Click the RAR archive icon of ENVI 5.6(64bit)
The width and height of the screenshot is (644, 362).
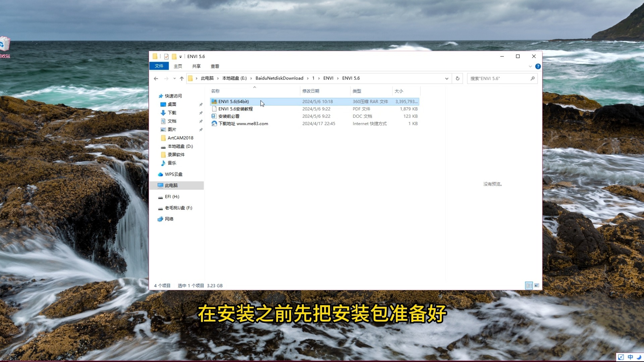(214, 102)
